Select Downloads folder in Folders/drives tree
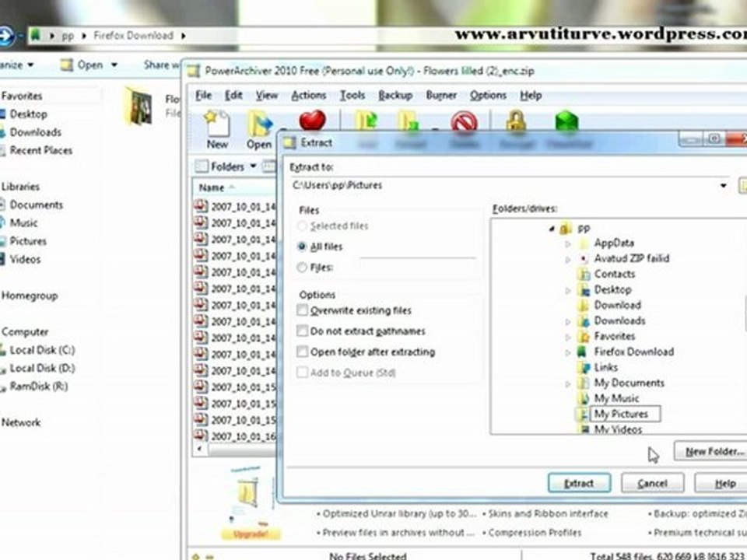747x560 pixels. pos(619,320)
